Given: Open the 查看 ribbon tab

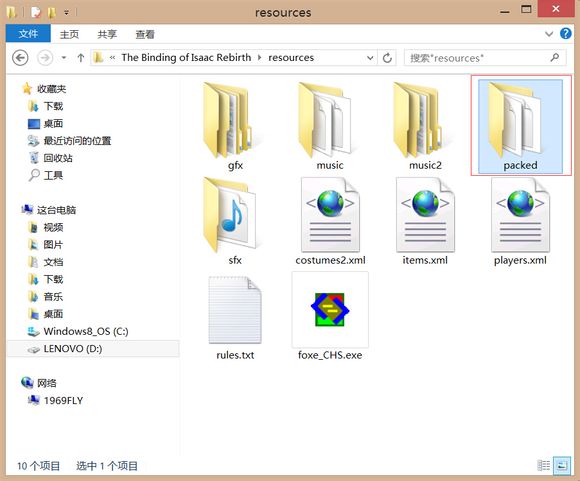Looking at the screenshot, I should click(x=145, y=34).
